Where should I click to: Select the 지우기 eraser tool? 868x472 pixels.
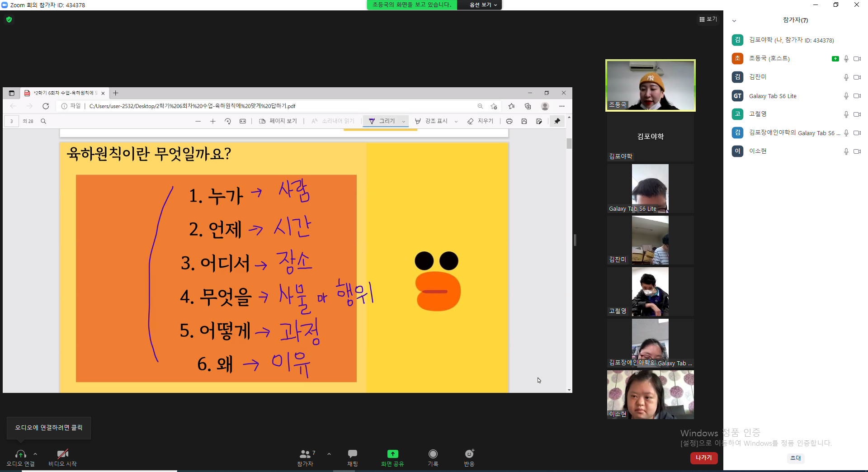coord(480,121)
